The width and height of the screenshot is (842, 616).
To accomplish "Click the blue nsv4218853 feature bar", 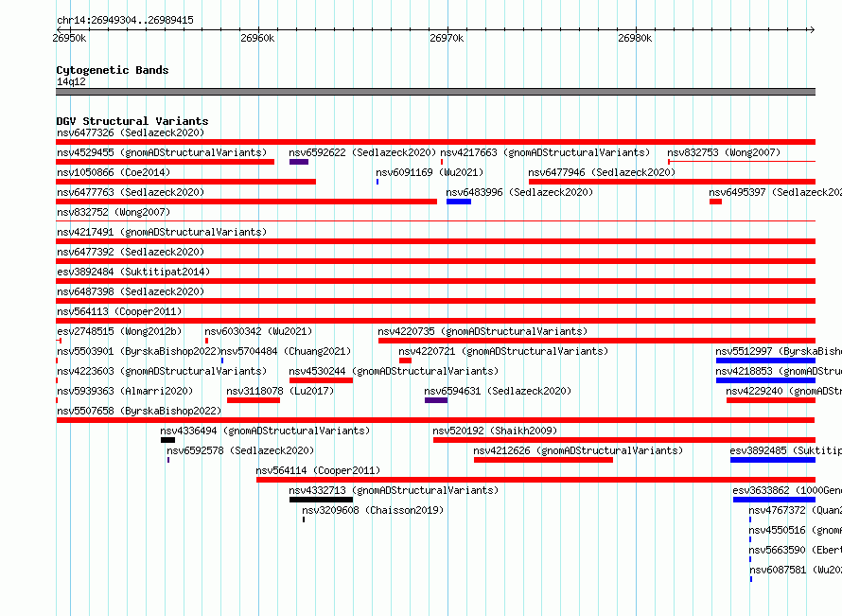I will click(x=765, y=380).
